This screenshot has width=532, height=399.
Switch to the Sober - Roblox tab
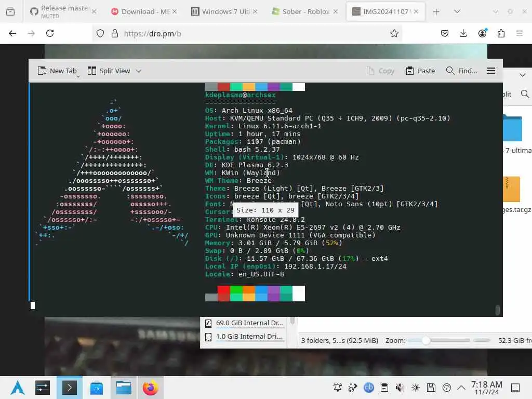coord(304,11)
